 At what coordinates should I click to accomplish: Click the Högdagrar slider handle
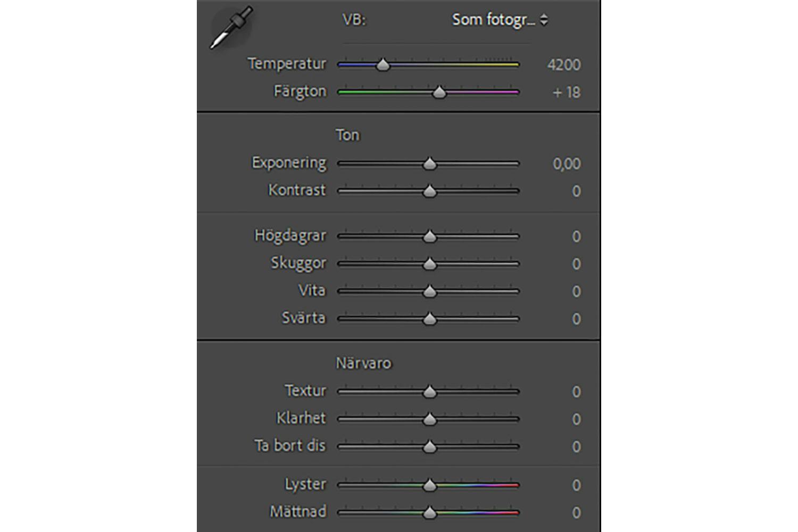(x=429, y=236)
